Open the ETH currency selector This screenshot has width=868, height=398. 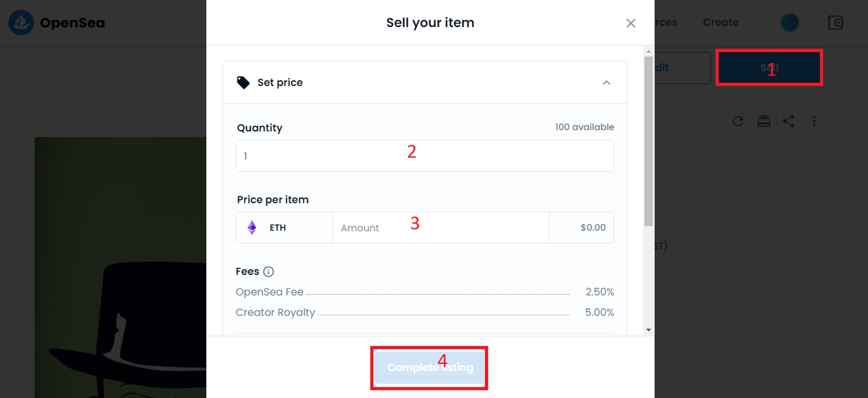[x=284, y=228]
